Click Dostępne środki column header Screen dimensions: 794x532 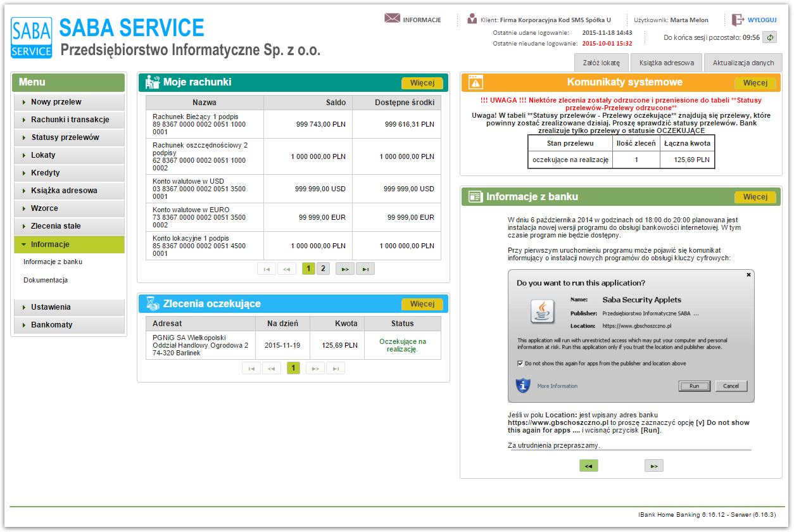click(x=396, y=103)
